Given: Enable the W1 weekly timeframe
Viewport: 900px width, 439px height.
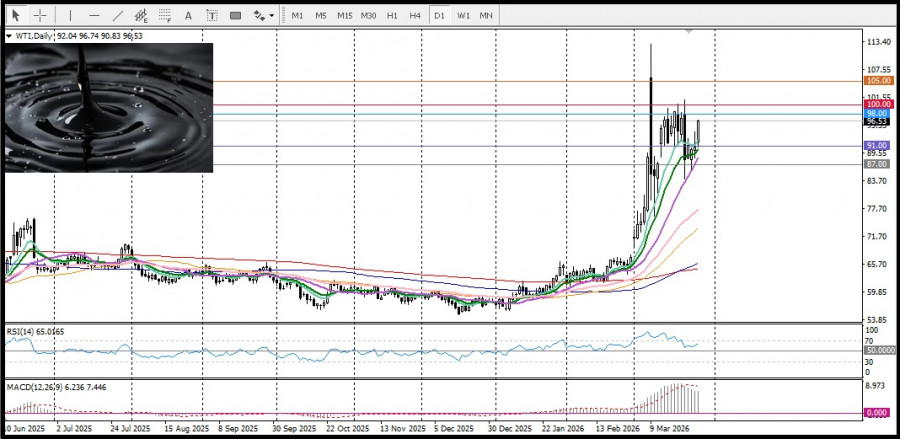Looking at the screenshot, I should tap(463, 16).
